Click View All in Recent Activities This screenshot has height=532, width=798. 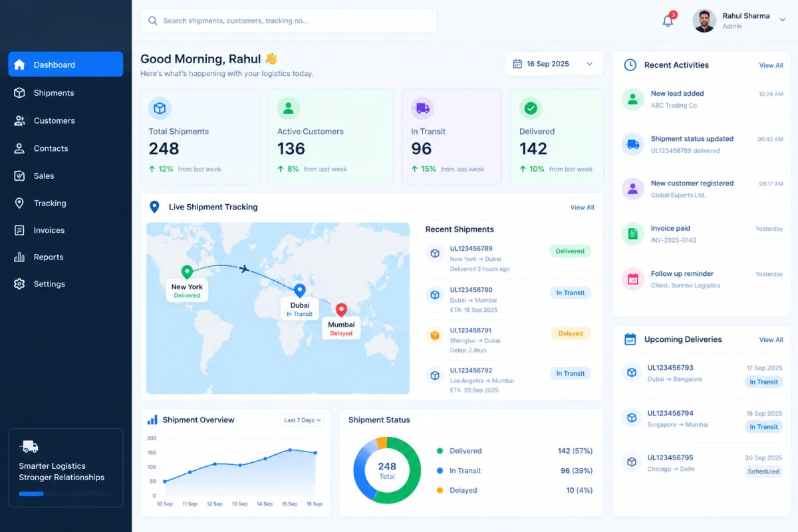[771, 65]
